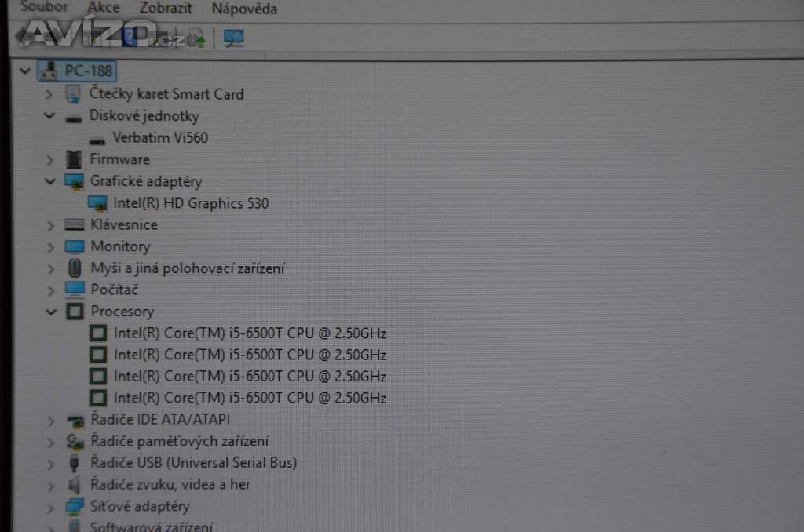Screen dimensions: 804x532
Task: Click the Řadiče USB connector icon
Action: pyautogui.click(x=75, y=463)
